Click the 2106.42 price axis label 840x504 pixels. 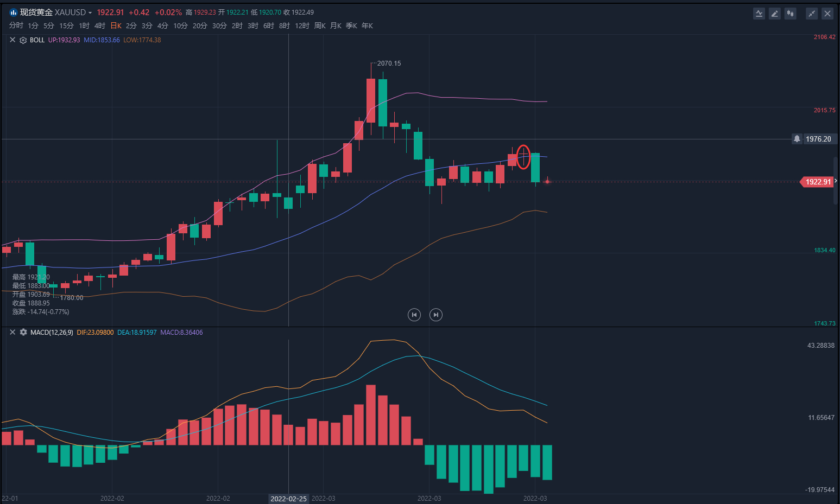[x=824, y=37]
